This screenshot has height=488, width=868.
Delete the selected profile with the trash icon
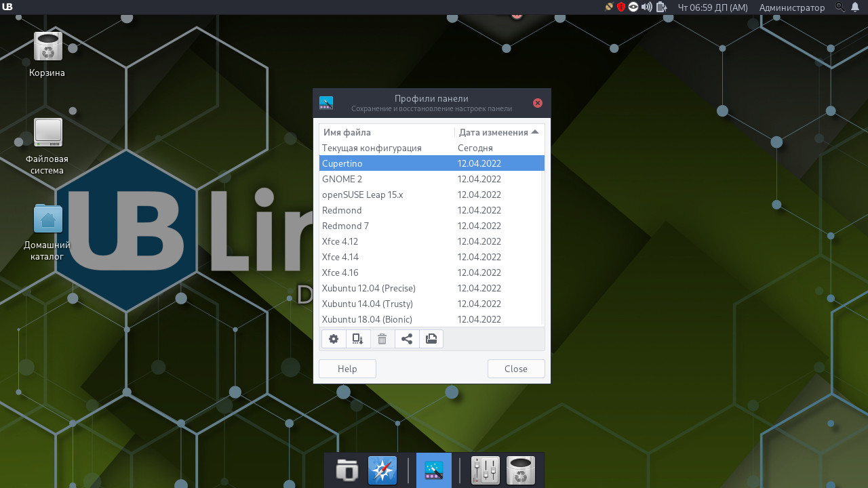tap(382, 339)
